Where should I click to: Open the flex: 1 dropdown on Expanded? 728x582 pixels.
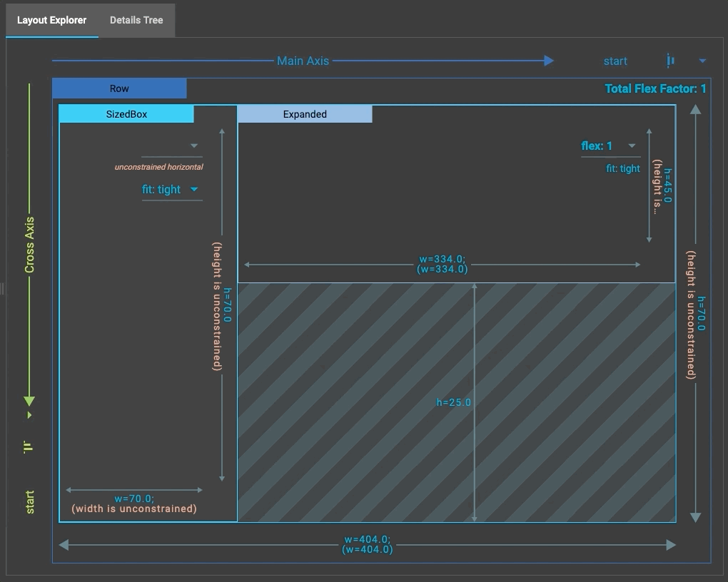point(632,145)
